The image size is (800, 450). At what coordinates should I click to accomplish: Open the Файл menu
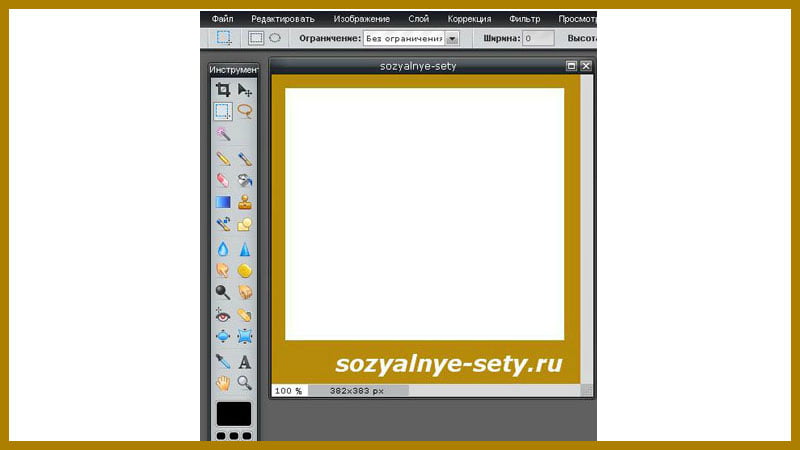[222, 19]
